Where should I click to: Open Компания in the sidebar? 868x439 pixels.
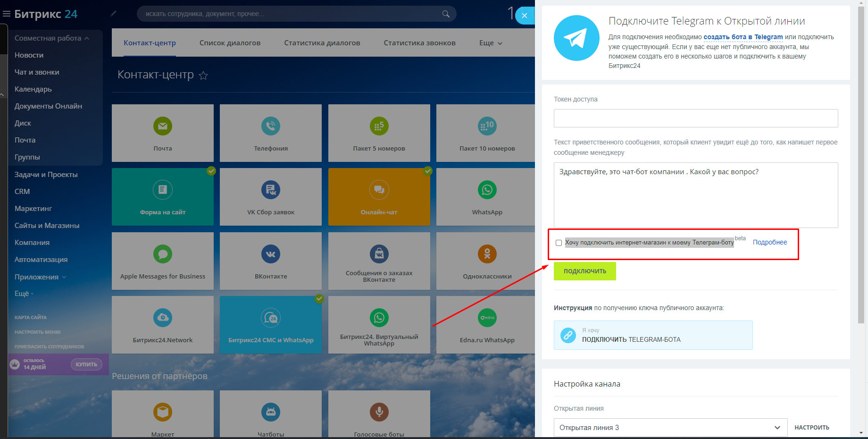pyautogui.click(x=32, y=243)
